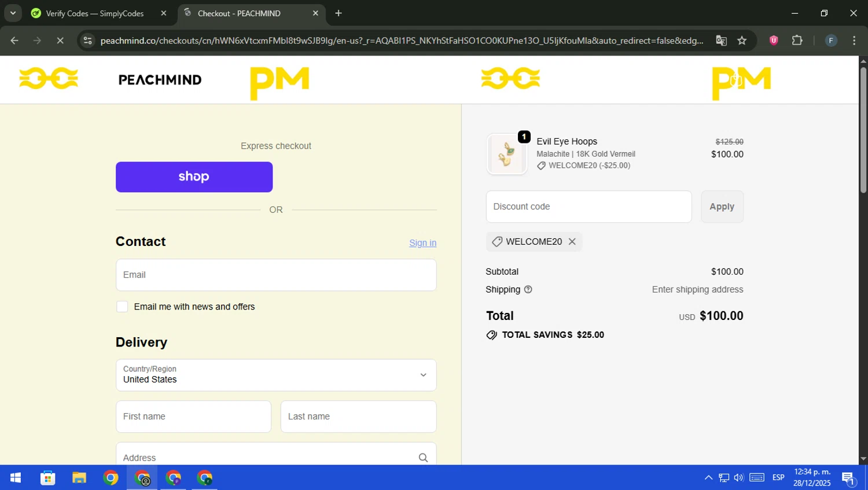Click the Enter shipping address text
The image size is (868, 490).
697,290
